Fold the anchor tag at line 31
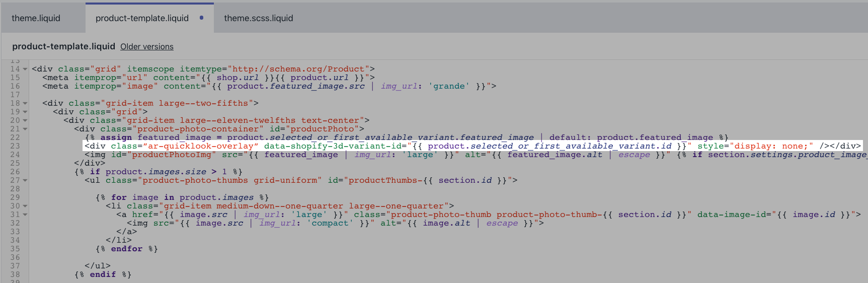868x283 pixels. tap(25, 215)
